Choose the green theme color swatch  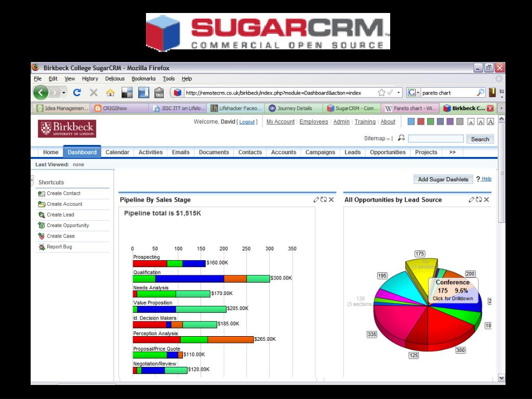tap(431, 122)
